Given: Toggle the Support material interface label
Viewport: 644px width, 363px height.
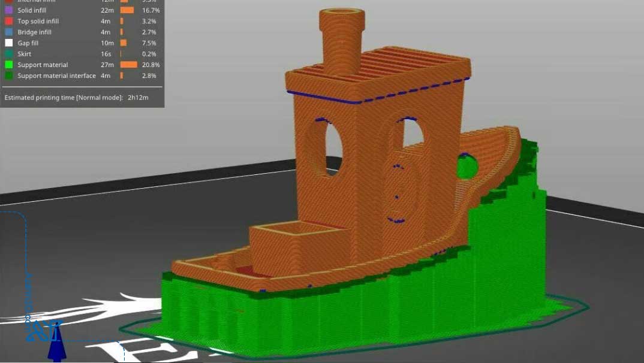Looking at the screenshot, I should click(x=57, y=75).
